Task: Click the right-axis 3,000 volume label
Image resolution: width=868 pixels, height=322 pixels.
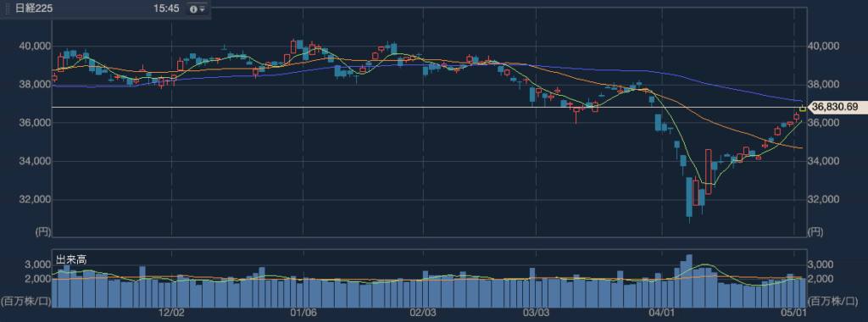Action: (x=821, y=265)
